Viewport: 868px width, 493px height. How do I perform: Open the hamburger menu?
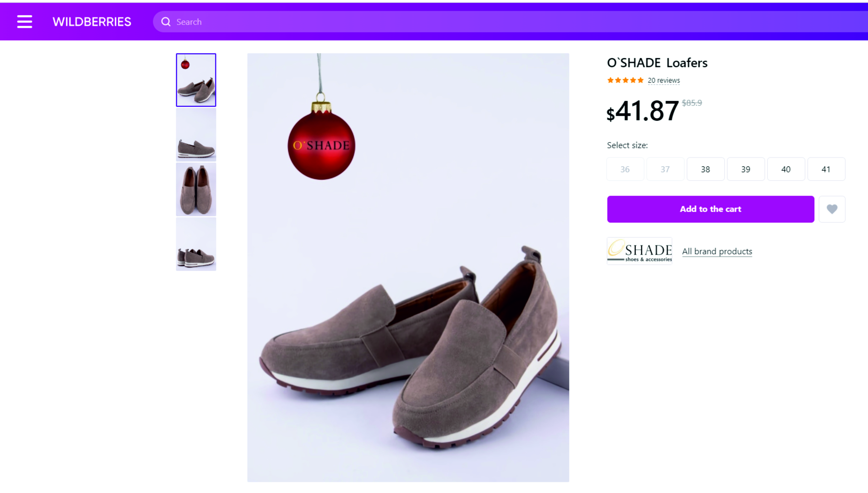pos(24,22)
